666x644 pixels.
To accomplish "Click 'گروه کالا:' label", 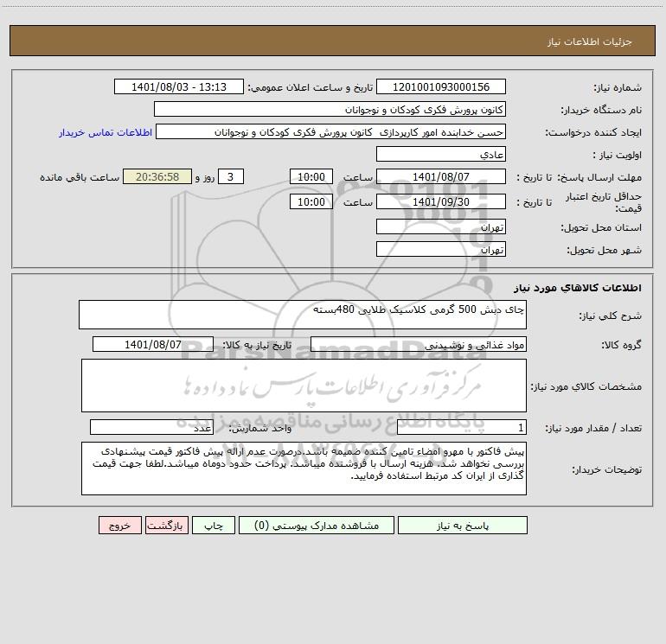I will point(621,345).
